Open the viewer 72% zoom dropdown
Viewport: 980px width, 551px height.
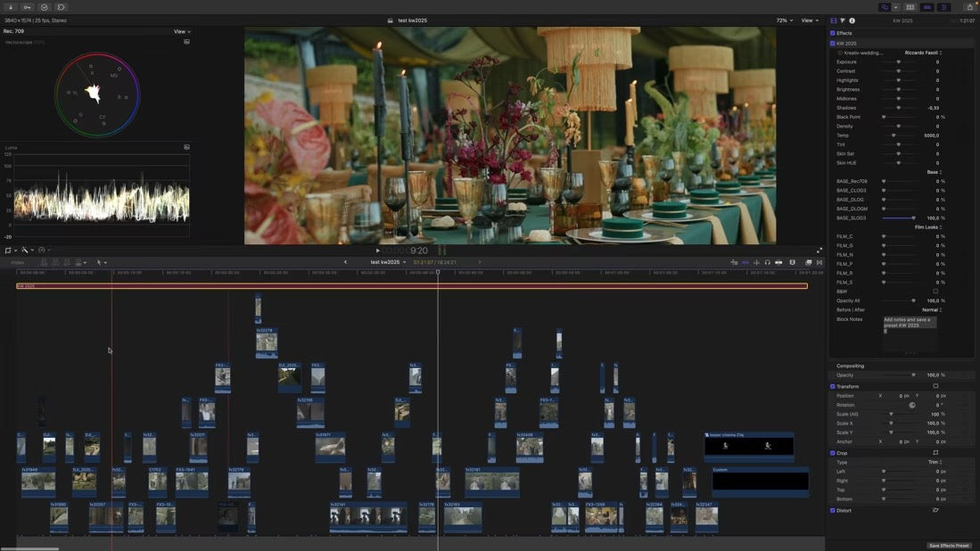coord(784,21)
